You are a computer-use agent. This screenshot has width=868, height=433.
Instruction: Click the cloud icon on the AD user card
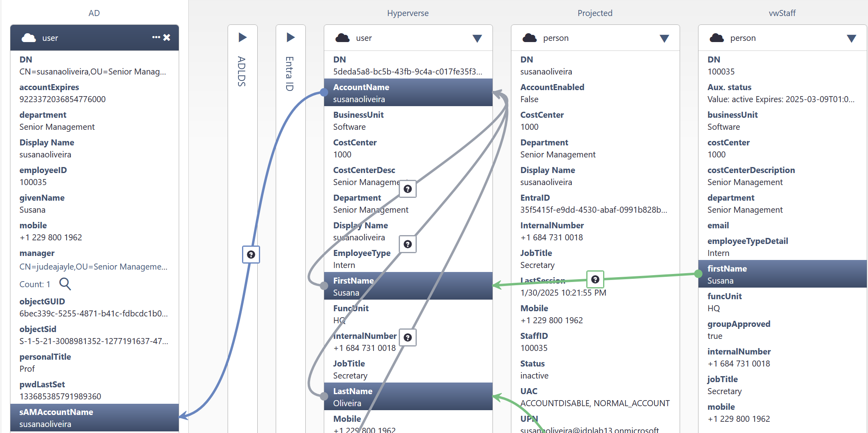pos(28,37)
